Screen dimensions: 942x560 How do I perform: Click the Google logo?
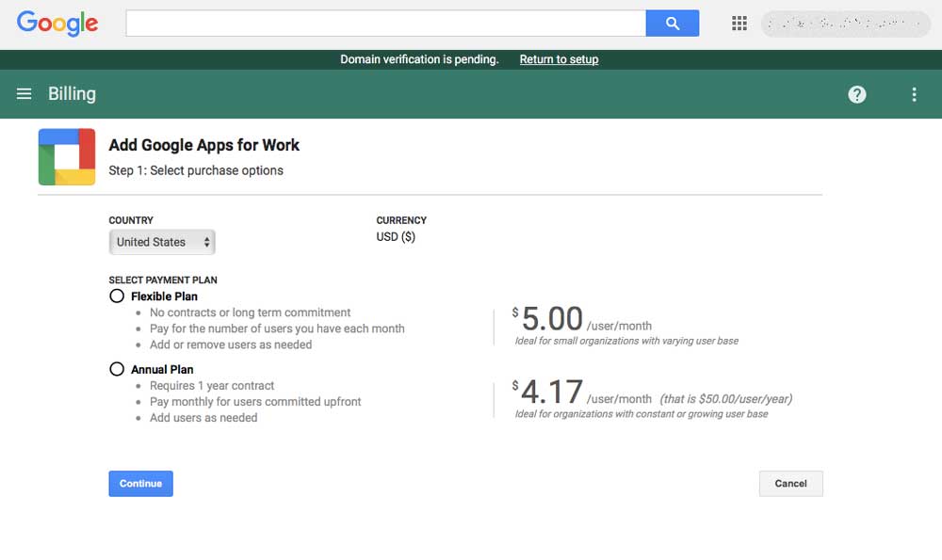point(57,24)
